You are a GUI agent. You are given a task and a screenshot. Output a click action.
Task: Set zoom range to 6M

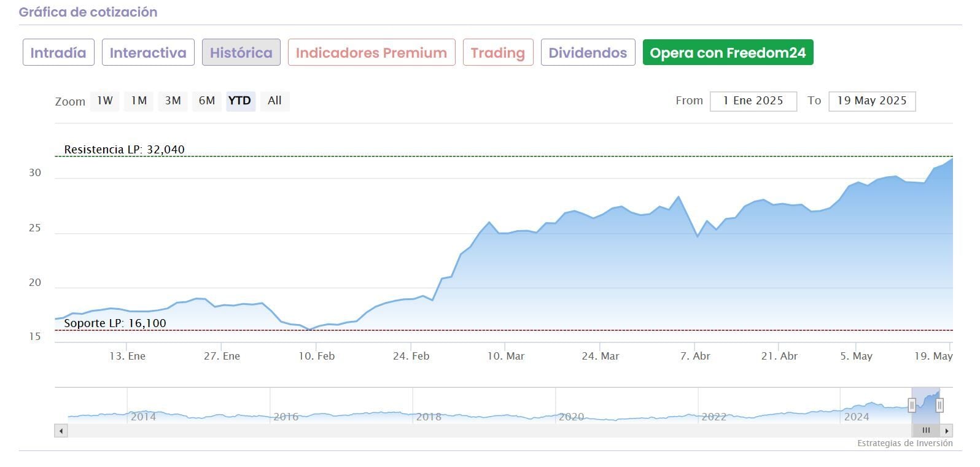(x=207, y=101)
